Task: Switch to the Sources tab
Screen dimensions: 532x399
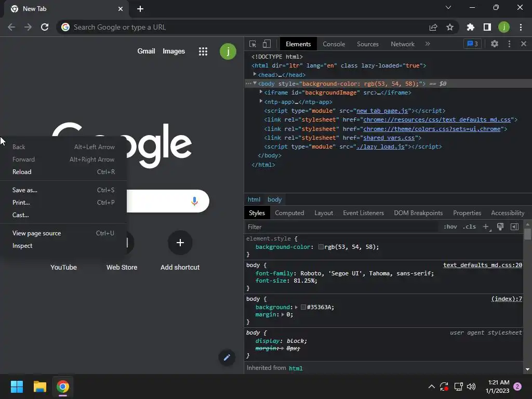Action: (x=367, y=44)
